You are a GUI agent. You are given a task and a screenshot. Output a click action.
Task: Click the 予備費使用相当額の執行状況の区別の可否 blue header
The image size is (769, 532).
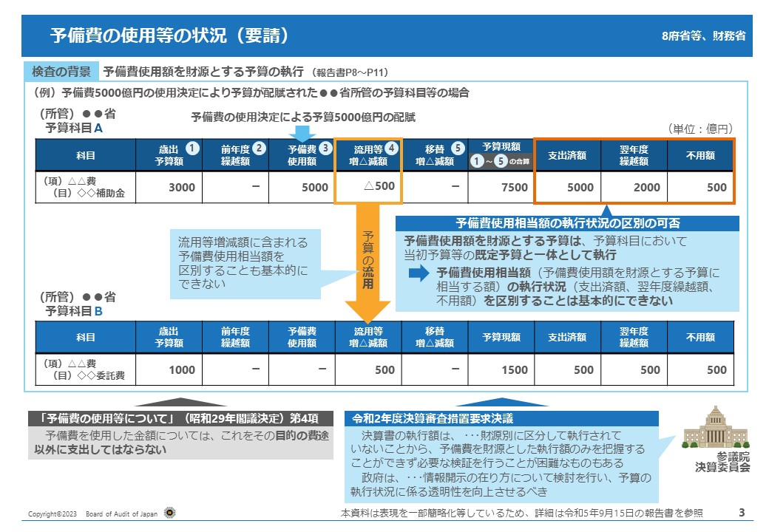pos(567,223)
